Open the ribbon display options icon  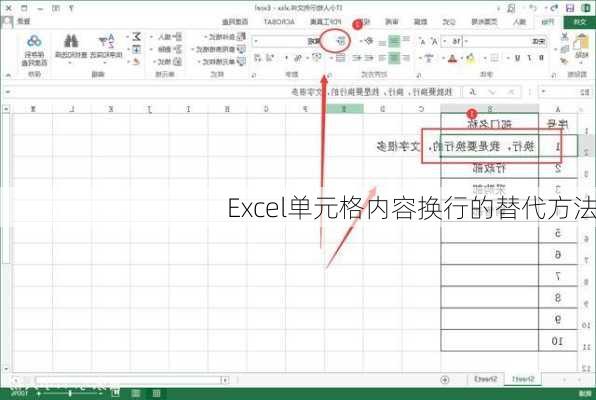point(55,8)
